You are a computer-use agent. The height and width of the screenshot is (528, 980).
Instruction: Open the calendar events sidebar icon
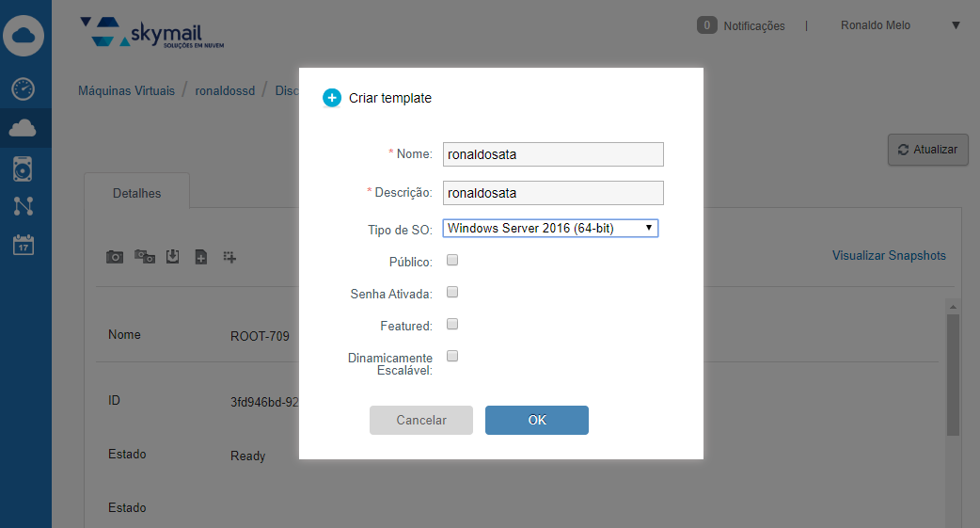(24, 244)
